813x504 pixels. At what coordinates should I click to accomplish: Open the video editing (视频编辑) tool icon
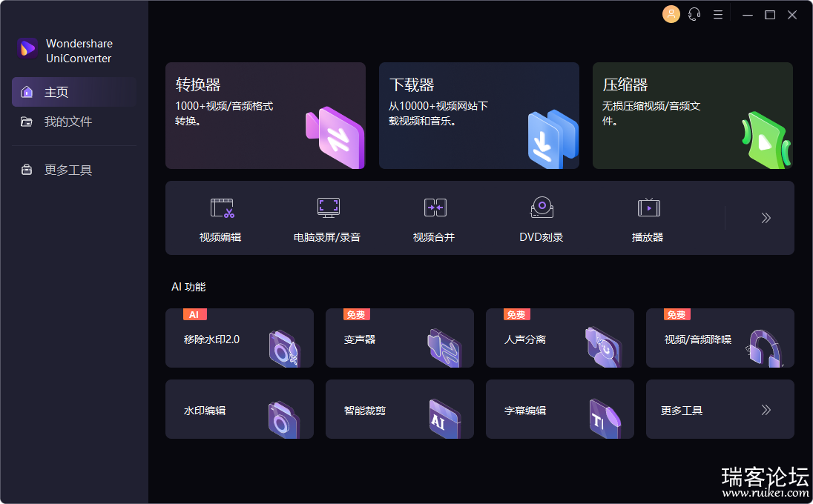pos(222,208)
